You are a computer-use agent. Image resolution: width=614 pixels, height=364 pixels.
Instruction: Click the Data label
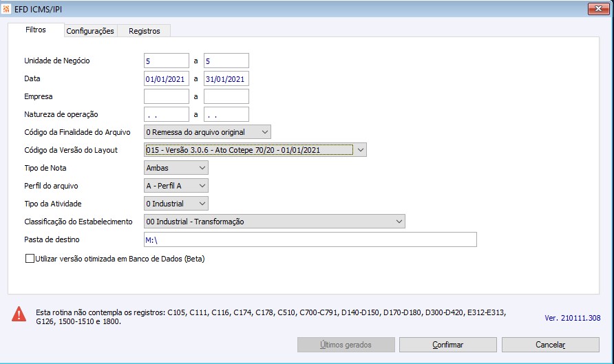click(x=32, y=78)
